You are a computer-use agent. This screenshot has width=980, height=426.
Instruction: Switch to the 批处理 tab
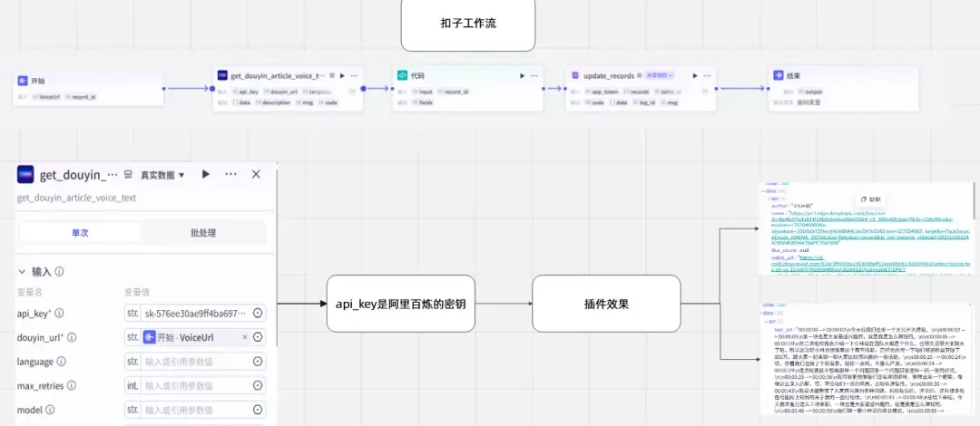tap(202, 232)
